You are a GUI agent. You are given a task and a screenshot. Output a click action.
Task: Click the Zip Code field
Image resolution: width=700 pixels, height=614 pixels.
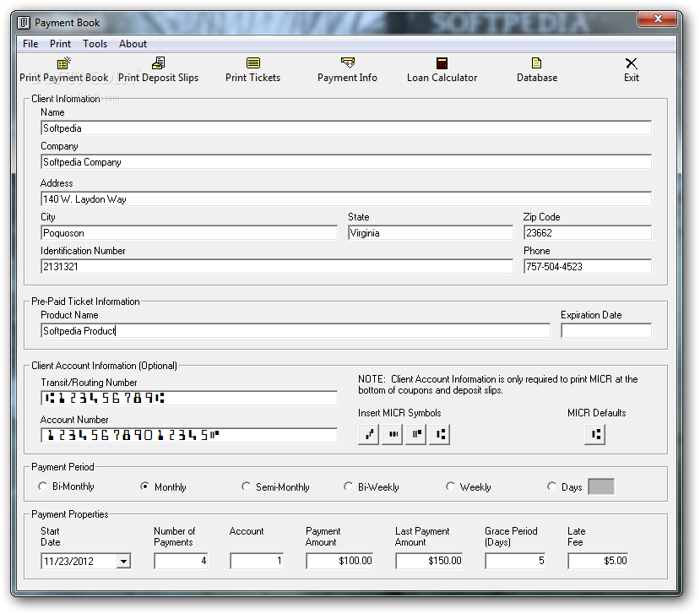coord(588,233)
